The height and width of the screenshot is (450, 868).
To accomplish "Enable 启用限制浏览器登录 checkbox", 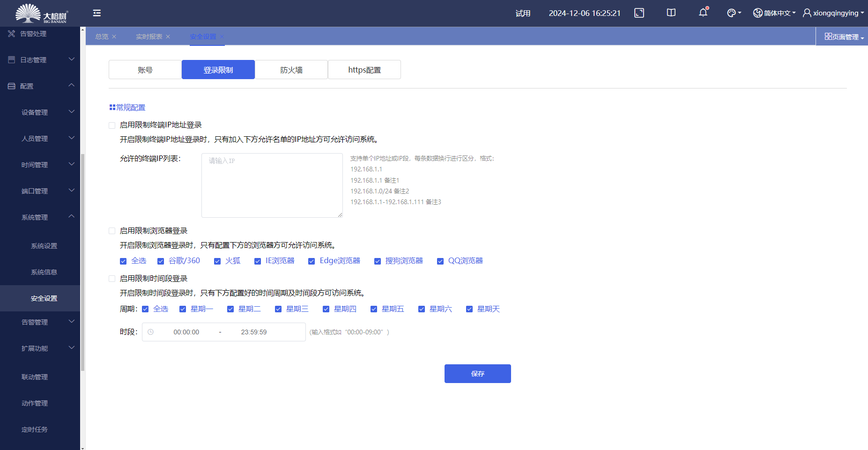I will tap(112, 231).
